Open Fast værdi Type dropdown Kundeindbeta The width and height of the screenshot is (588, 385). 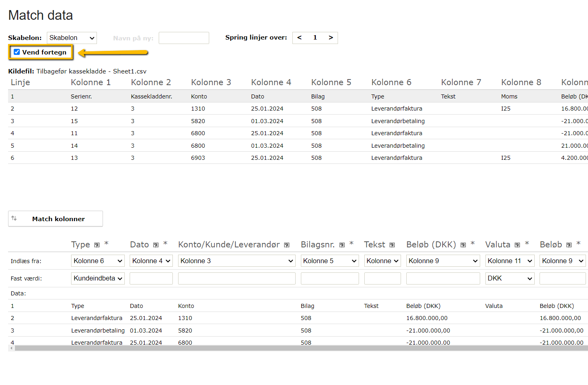coord(98,278)
